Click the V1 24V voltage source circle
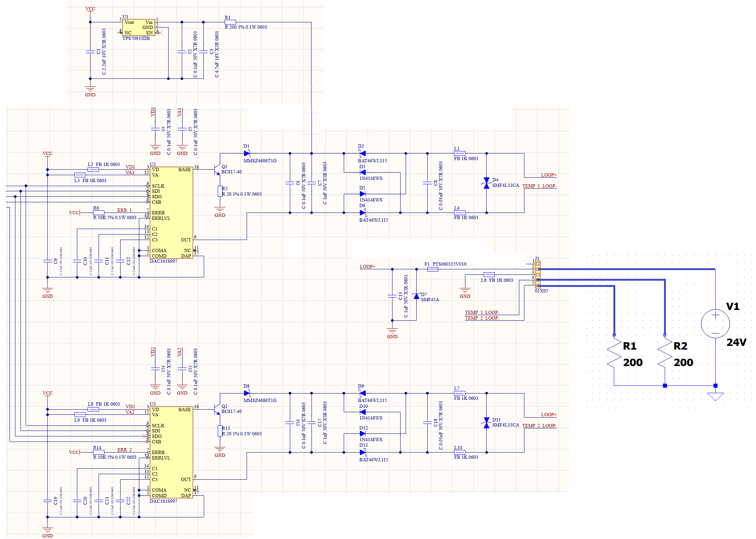The height and width of the screenshot is (539, 756). pos(715,324)
